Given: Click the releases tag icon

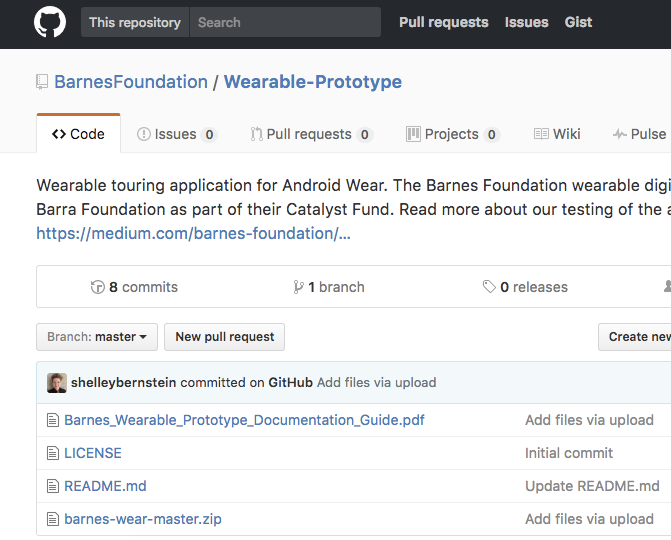Looking at the screenshot, I should pyautogui.click(x=489, y=287).
